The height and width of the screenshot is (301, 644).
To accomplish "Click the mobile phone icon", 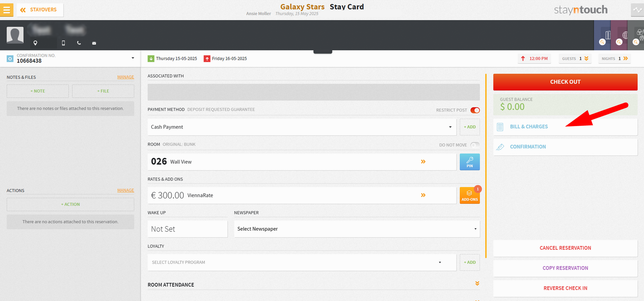I will click(x=63, y=43).
